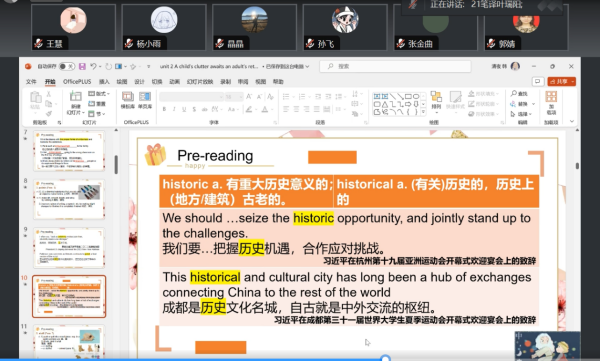Screen dimensions: 600x361
Task: Toggle Bold formatting
Action: tap(164, 109)
